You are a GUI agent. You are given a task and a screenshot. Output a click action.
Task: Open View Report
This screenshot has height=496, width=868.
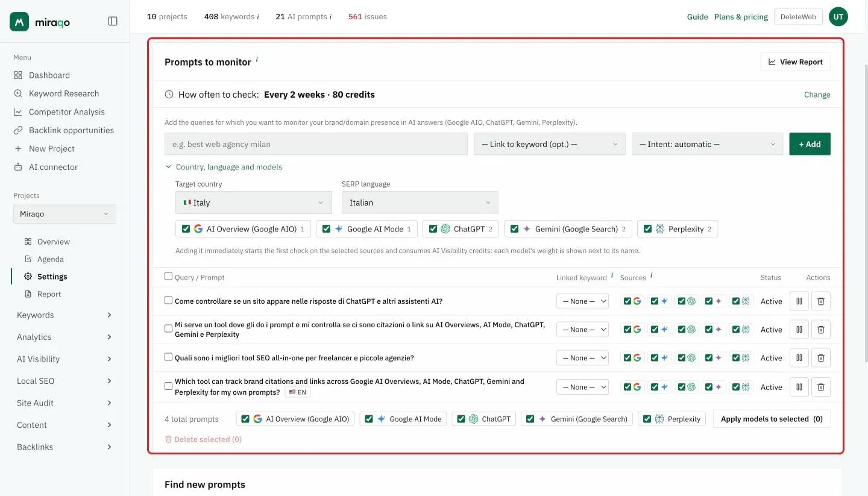795,62
